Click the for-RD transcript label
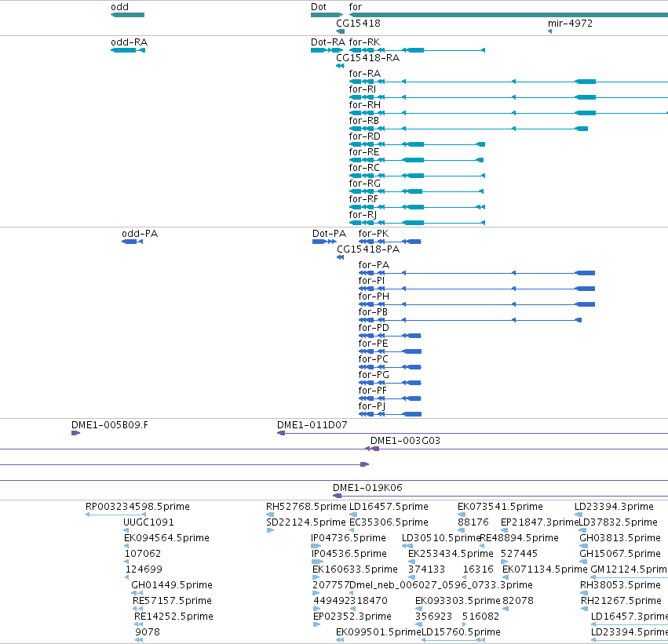 coord(365,136)
